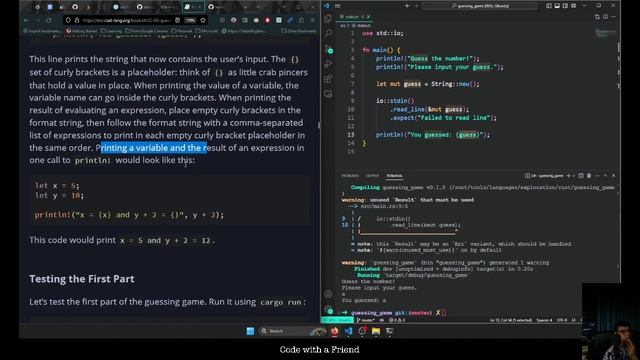Screen dimensions: 640x360
Task: Toggle the primary sidebar layout icon
Action: click(x=549, y=6)
